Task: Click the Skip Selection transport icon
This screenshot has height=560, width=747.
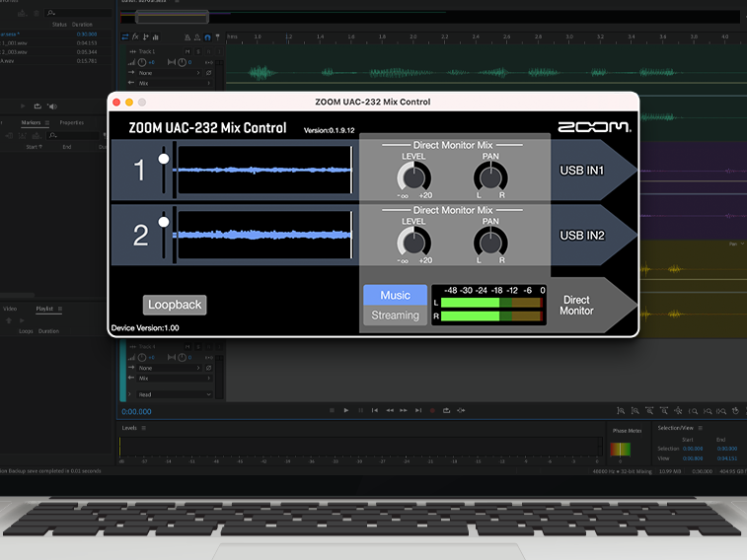Action: 461,410
